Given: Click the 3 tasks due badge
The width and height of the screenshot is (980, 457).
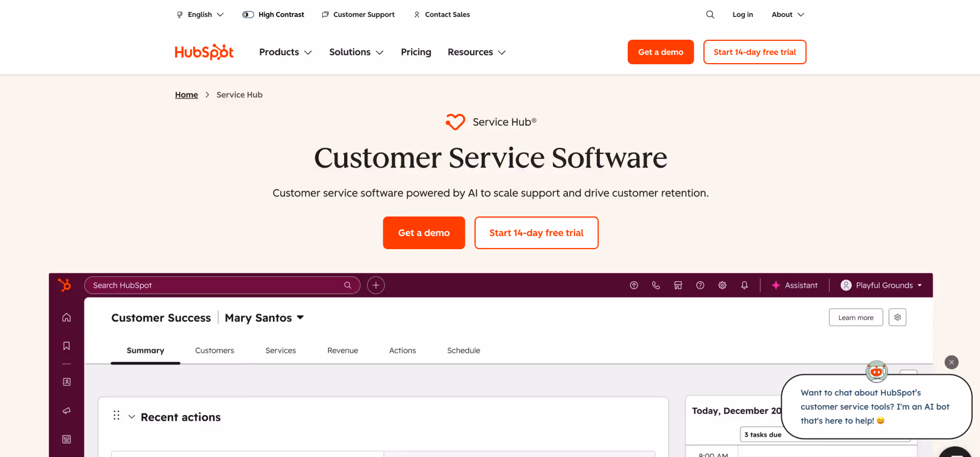Looking at the screenshot, I should [x=763, y=435].
